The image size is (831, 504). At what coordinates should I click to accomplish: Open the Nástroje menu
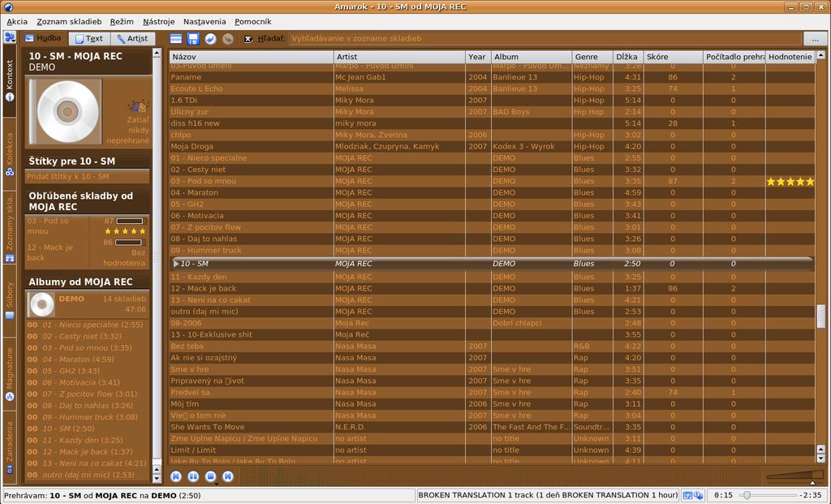[158, 22]
